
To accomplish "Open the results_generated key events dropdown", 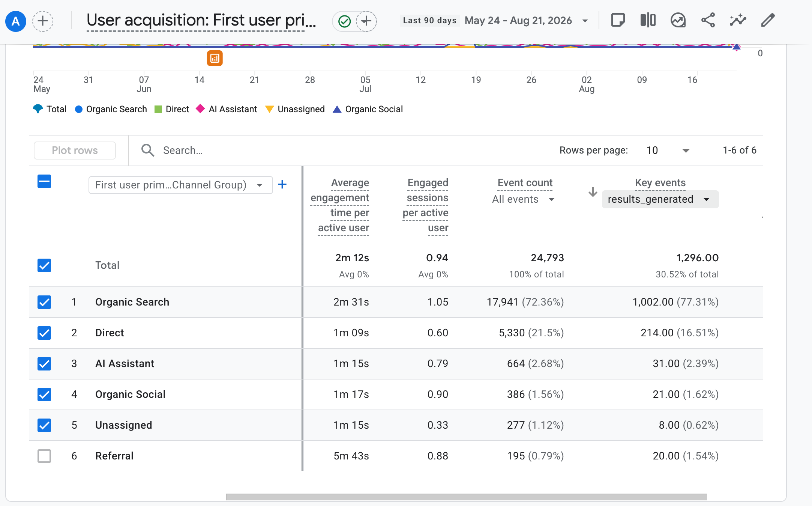I will (660, 199).
